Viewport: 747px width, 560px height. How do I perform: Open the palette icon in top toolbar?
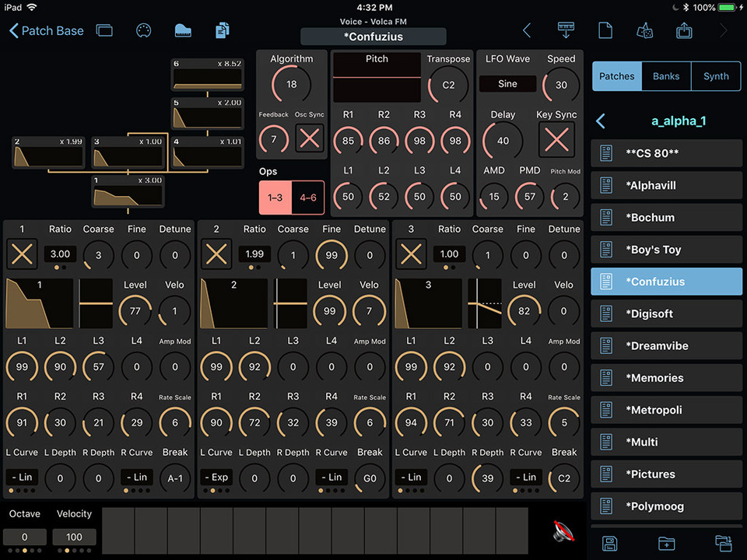143,31
